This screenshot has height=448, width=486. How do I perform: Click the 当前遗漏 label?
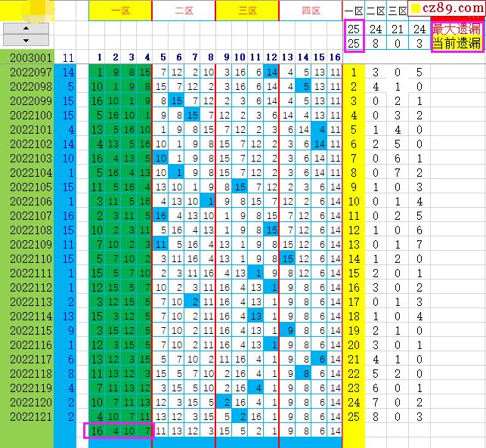pyautogui.click(x=456, y=43)
